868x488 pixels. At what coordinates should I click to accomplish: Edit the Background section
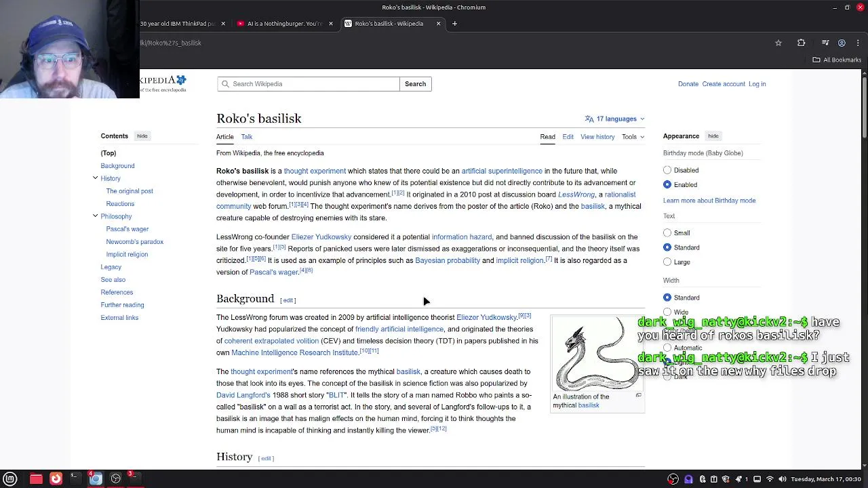click(288, 300)
